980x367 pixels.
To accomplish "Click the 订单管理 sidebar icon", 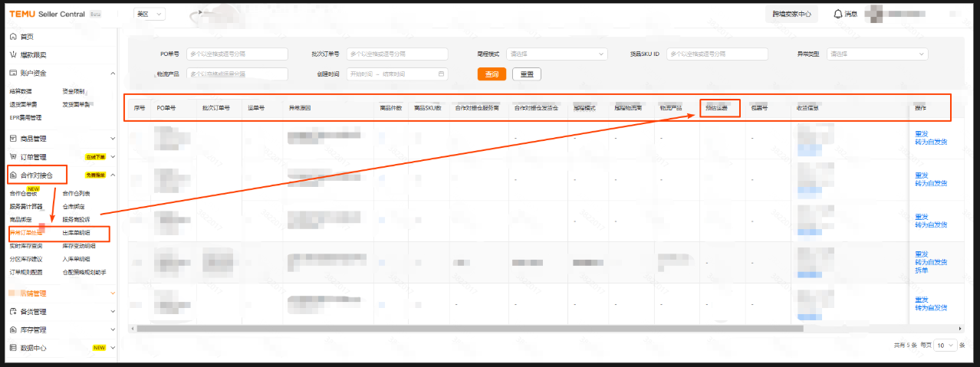I will click(x=13, y=157).
